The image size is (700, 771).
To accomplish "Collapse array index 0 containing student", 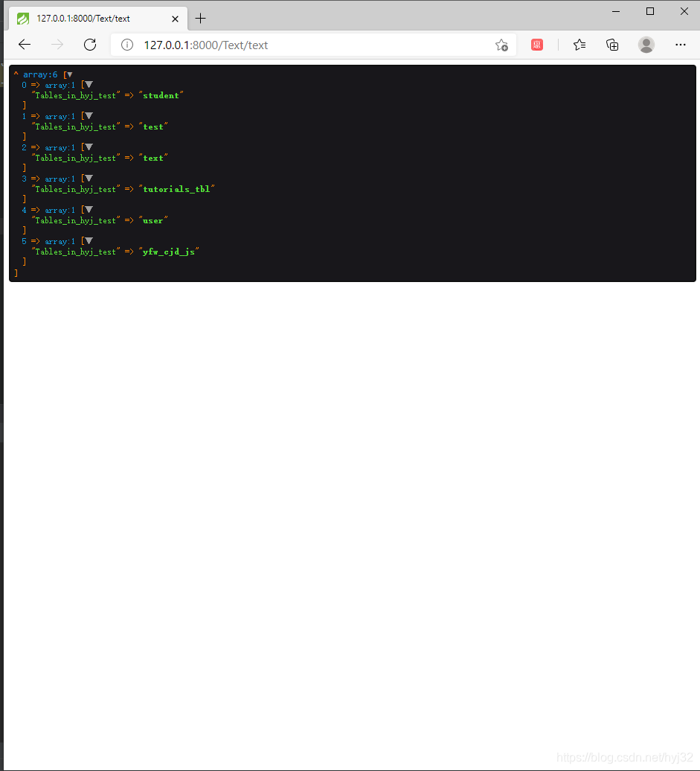I will [x=89, y=85].
